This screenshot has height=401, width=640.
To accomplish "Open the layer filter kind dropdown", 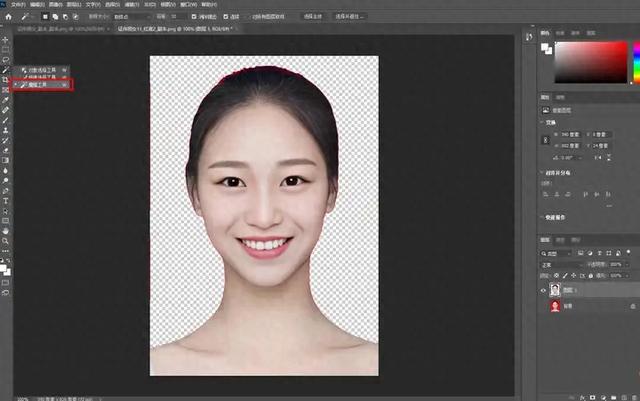I will [556, 253].
